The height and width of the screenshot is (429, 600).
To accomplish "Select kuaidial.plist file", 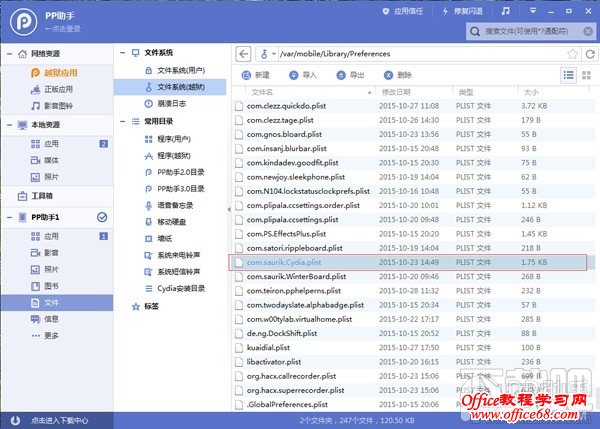I will click(x=414, y=348).
